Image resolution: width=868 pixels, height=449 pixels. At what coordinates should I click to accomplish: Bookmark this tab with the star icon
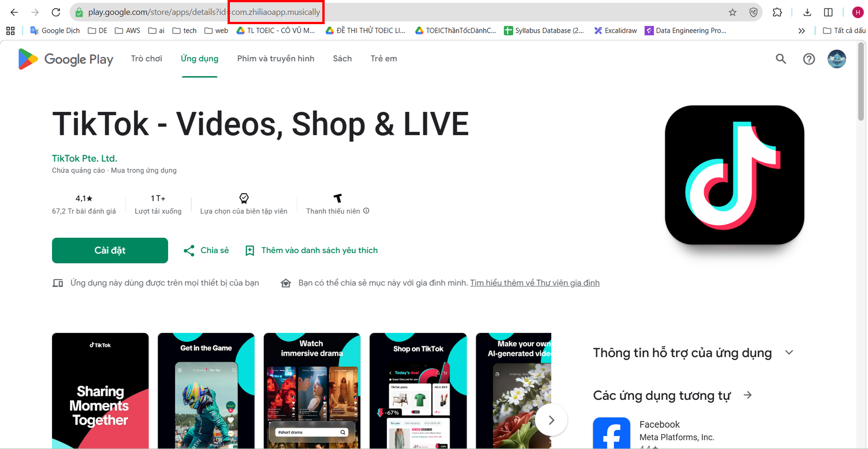click(732, 13)
